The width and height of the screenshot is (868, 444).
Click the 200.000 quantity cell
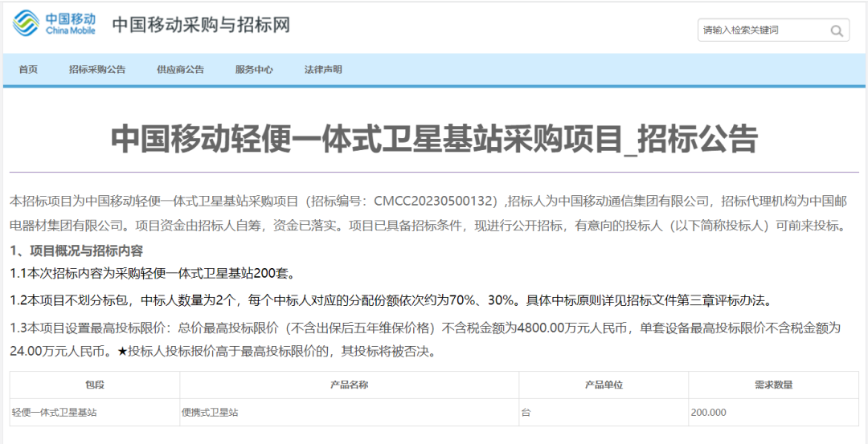tap(708, 412)
